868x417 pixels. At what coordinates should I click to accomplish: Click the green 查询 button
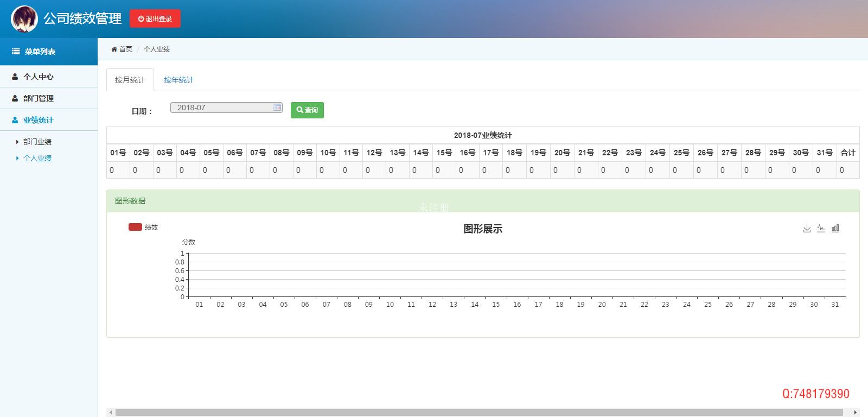click(307, 110)
